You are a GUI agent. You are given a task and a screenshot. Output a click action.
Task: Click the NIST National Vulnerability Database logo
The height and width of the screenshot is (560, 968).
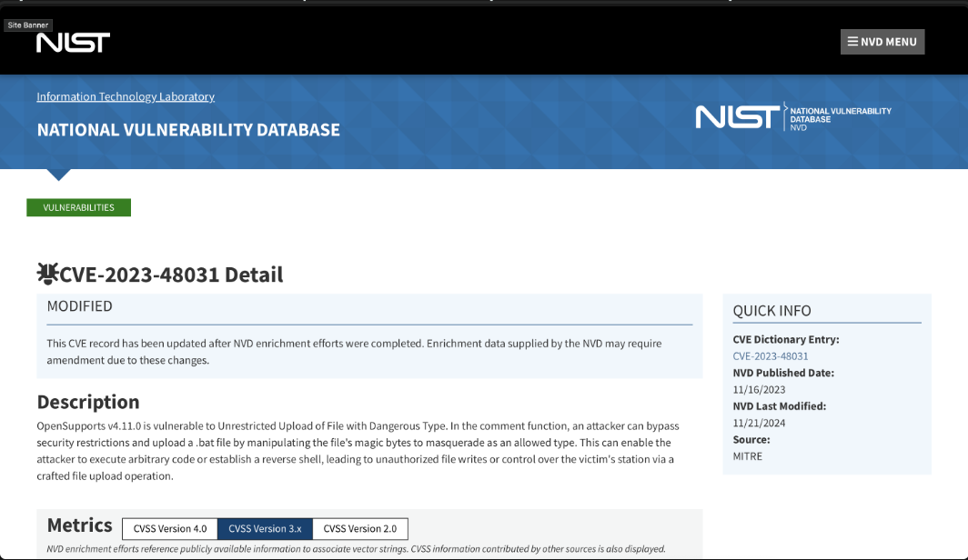[793, 117]
